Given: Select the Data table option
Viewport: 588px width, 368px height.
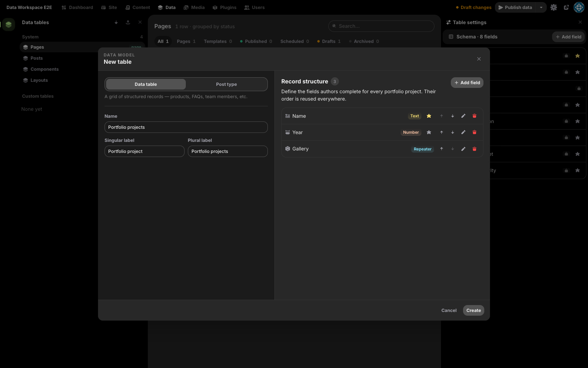Looking at the screenshot, I should pyautogui.click(x=146, y=84).
